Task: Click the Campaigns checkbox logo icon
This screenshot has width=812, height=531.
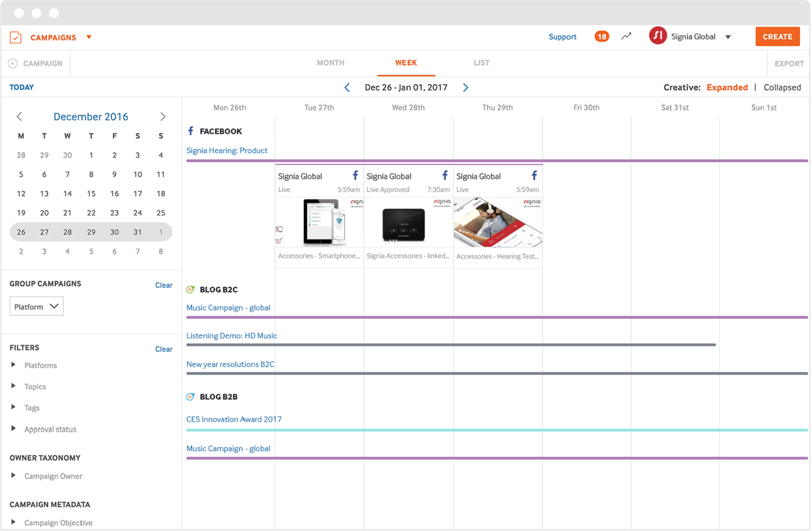Action: click(x=16, y=37)
